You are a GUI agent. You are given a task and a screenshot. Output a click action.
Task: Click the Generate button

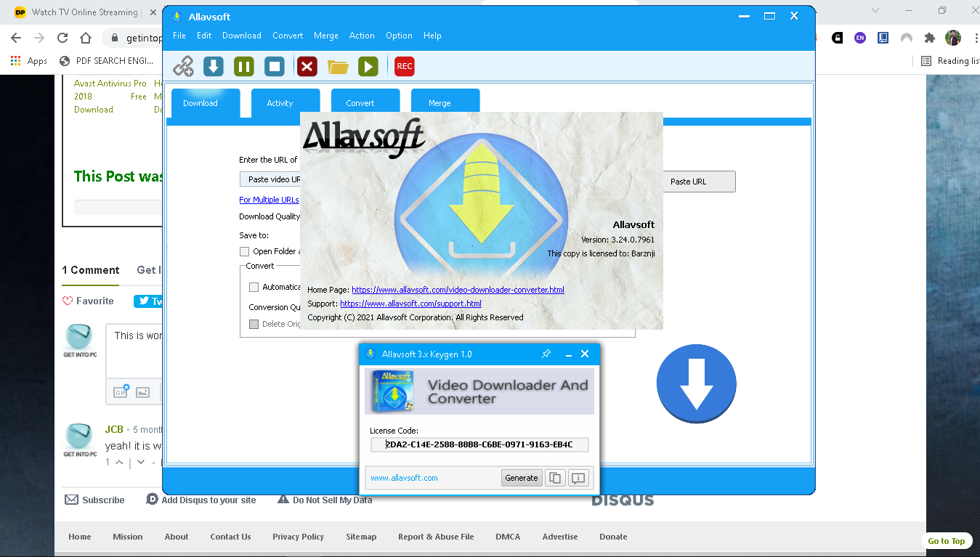click(522, 478)
